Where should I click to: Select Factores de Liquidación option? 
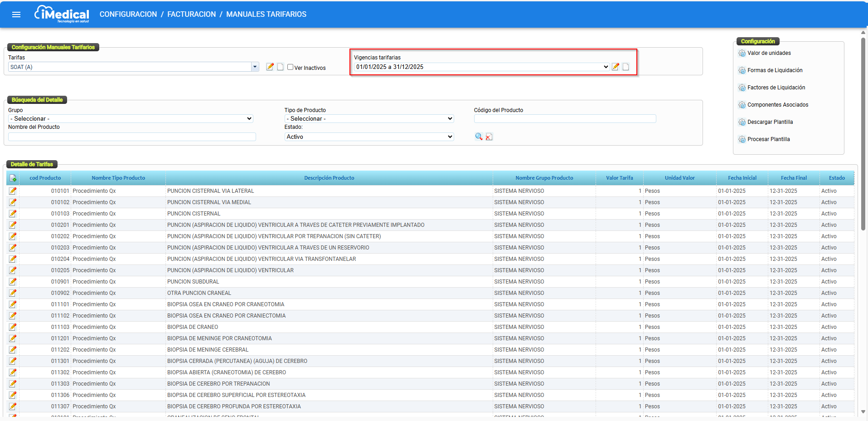(x=776, y=88)
